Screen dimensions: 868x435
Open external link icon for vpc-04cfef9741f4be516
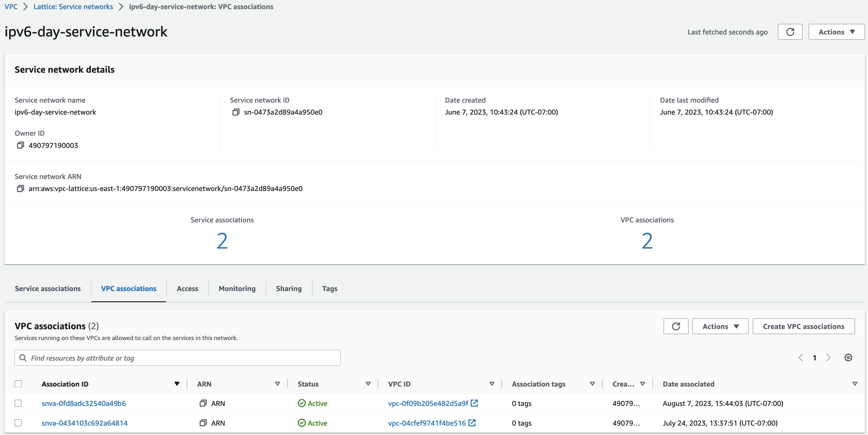[x=472, y=422]
